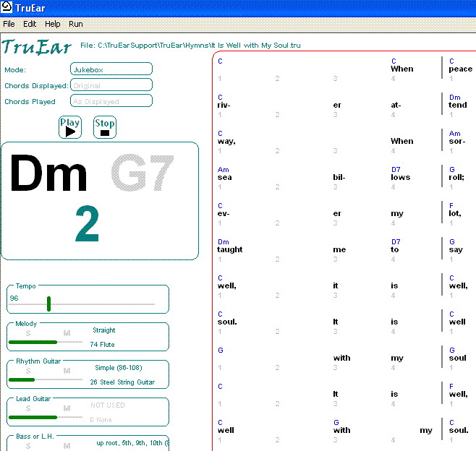The width and height of the screenshot is (476, 451).
Task: Open the Help menu
Action: [x=53, y=24]
